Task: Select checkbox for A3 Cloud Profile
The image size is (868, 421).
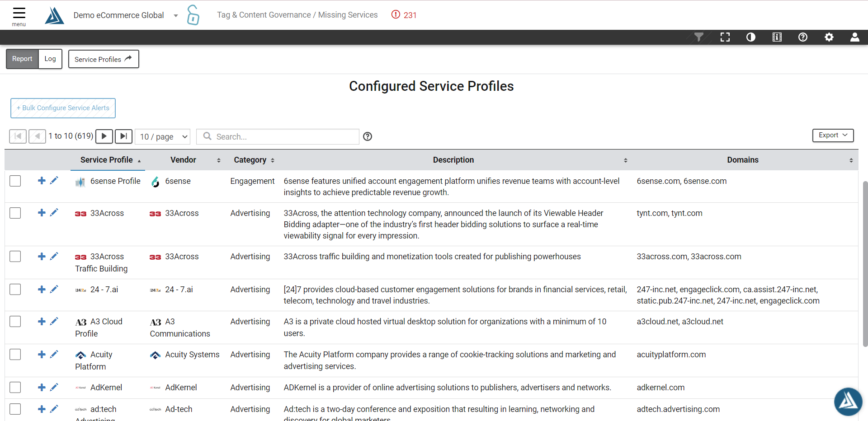Action: point(15,321)
